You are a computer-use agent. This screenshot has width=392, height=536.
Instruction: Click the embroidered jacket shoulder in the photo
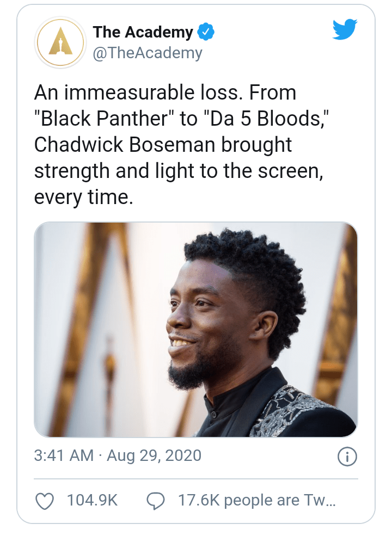(297, 408)
